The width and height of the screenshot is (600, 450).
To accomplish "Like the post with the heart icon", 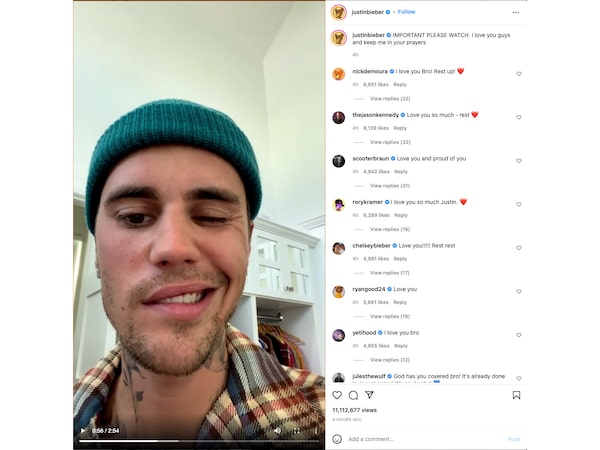I will tap(337, 395).
